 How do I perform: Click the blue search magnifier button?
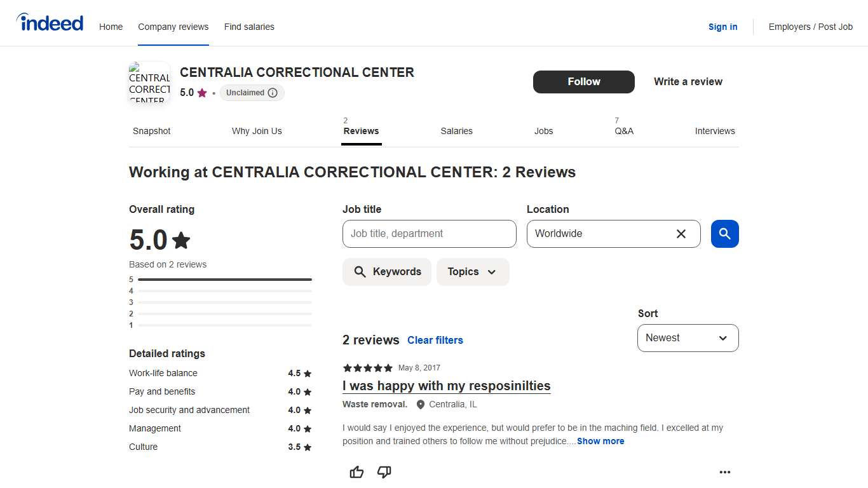(x=724, y=234)
